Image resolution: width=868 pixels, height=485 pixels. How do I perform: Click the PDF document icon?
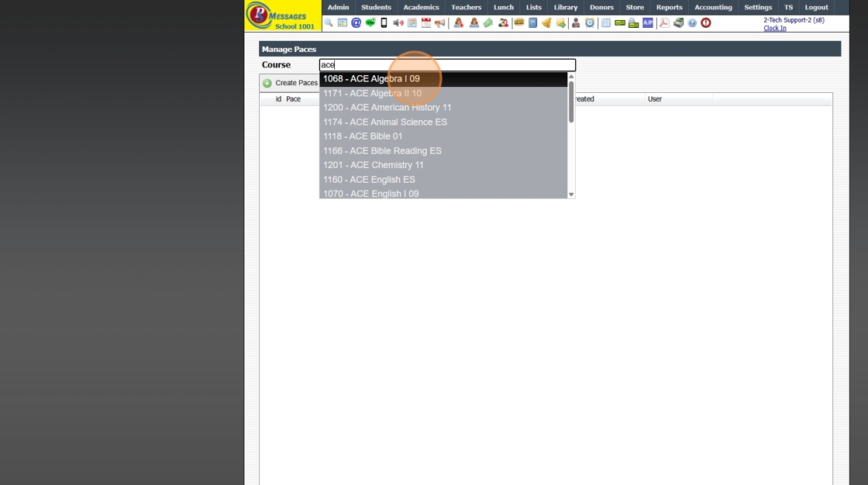click(664, 22)
